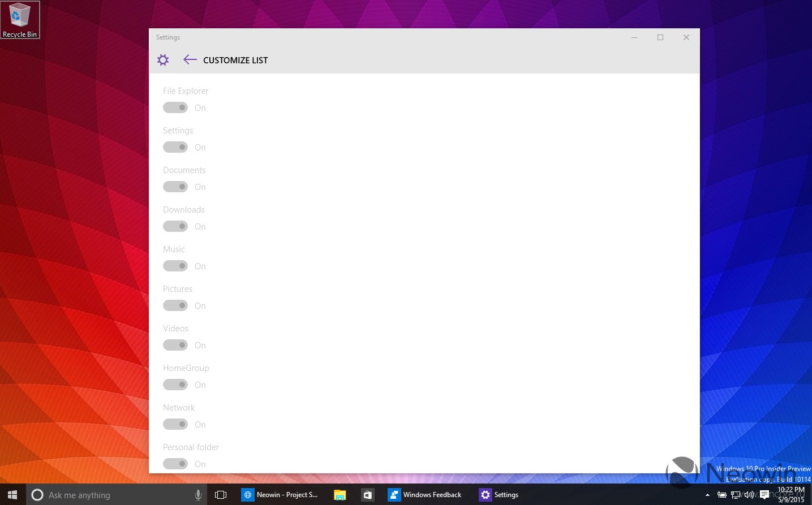Image resolution: width=812 pixels, height=505 pixels.
Task: Toggle the Videos switch
Action: (175, 345)
